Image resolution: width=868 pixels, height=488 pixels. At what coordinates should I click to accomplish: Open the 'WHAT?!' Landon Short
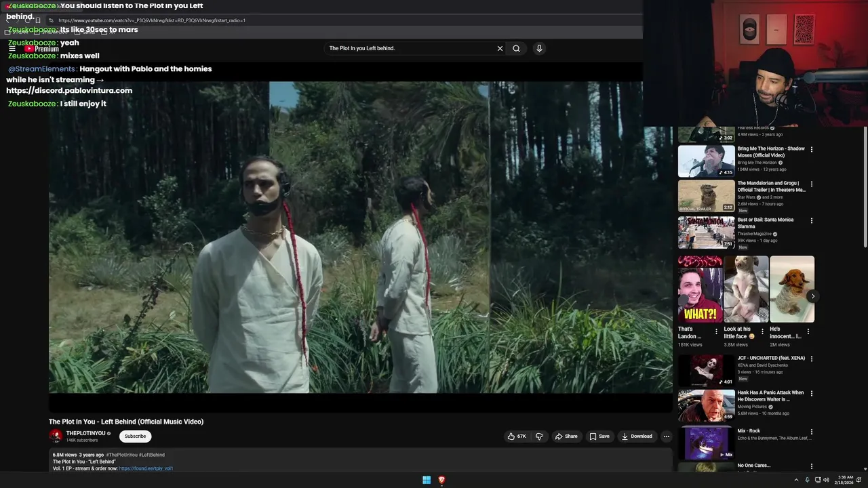click(700, 289)
